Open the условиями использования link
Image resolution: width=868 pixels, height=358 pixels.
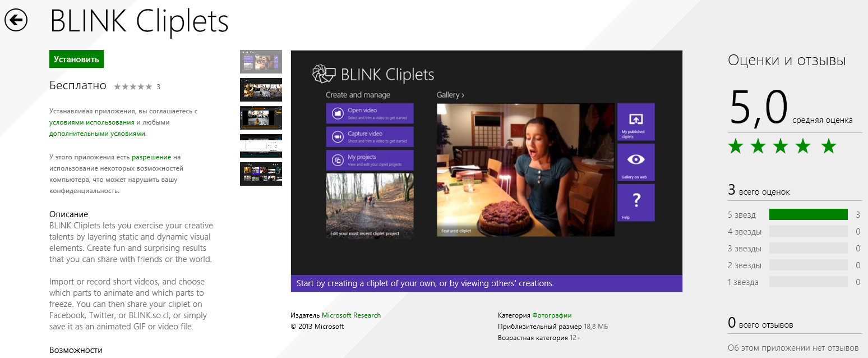coord(91,122)
